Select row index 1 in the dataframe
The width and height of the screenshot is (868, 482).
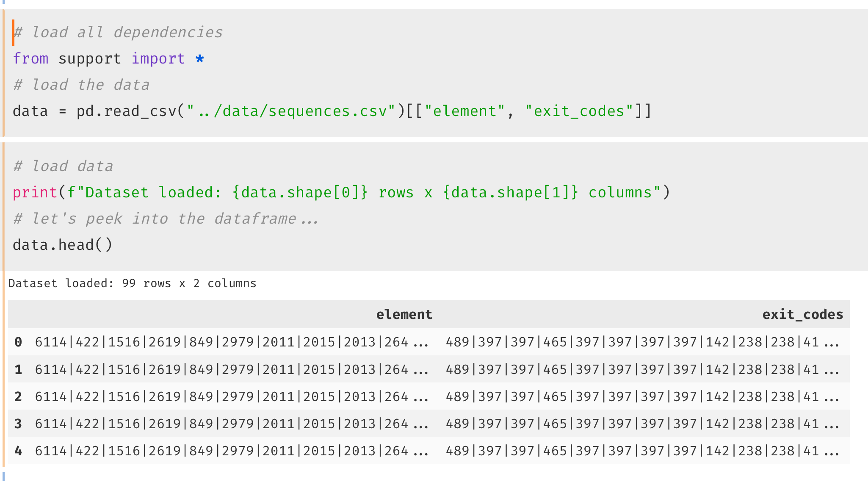(x=18, y=369)
